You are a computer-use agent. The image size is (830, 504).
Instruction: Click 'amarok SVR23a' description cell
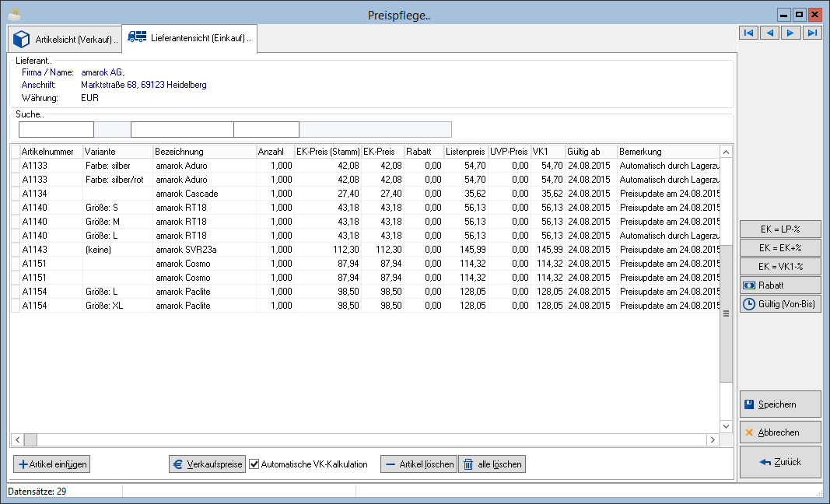[205, 250]
